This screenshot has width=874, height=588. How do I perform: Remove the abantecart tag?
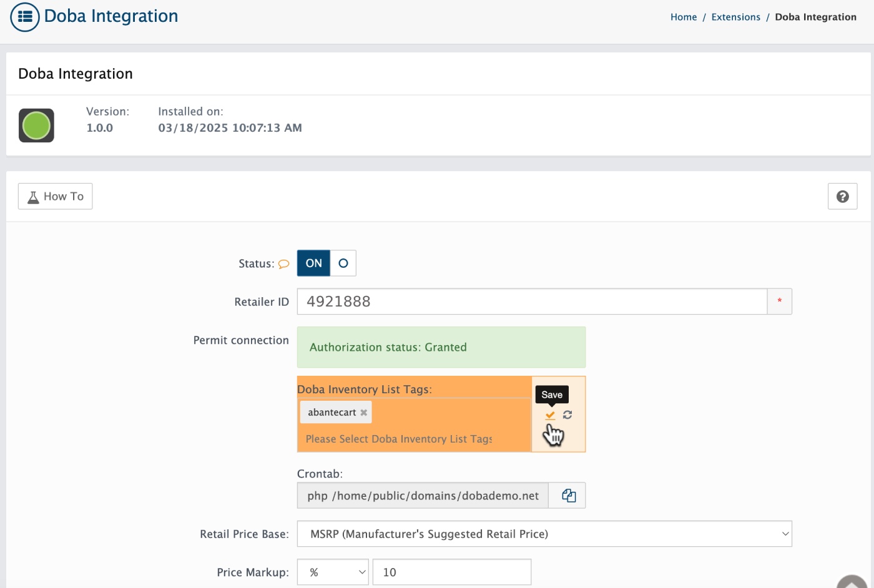[x=363, y=413]
